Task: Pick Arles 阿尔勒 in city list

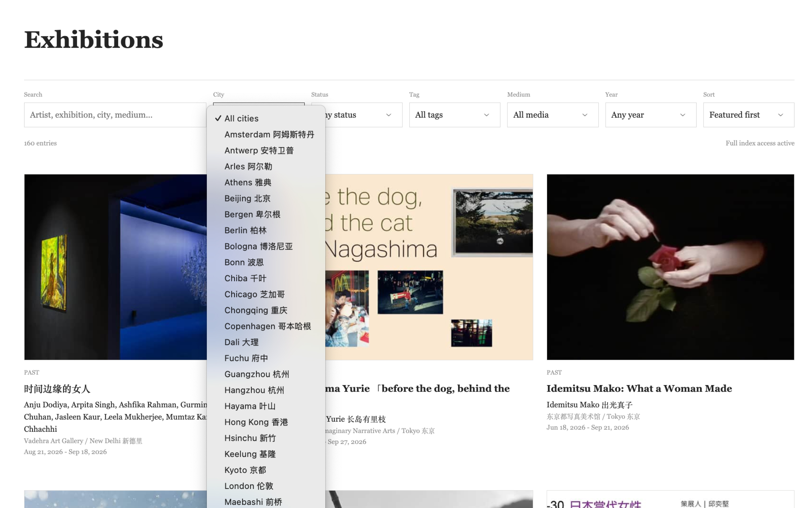Action: (x=266, y=166)
